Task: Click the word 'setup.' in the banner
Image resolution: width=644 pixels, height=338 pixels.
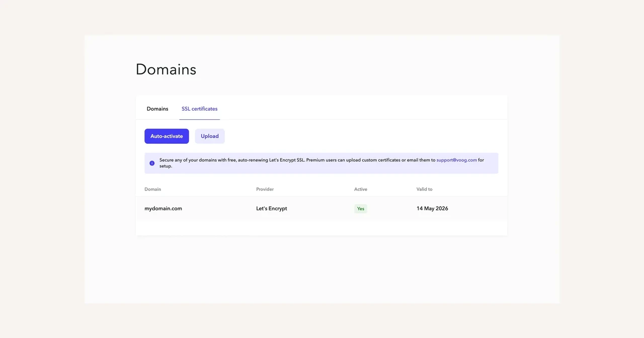Action: 166,166
